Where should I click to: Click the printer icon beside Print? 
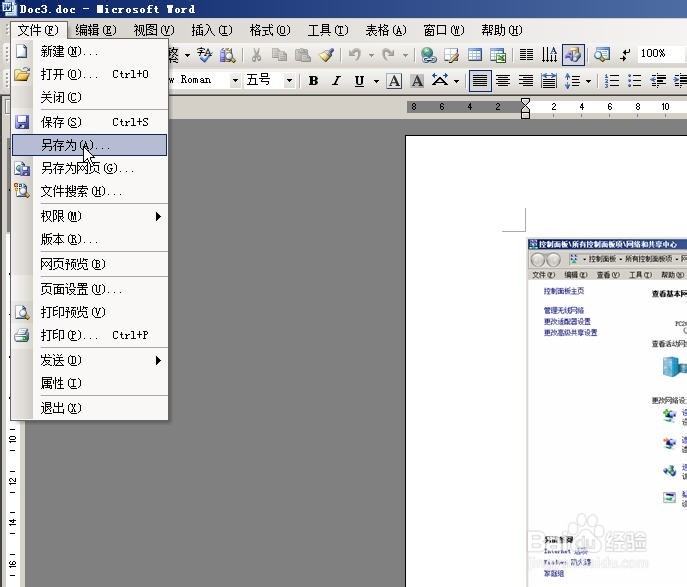[x=22, y=335]
